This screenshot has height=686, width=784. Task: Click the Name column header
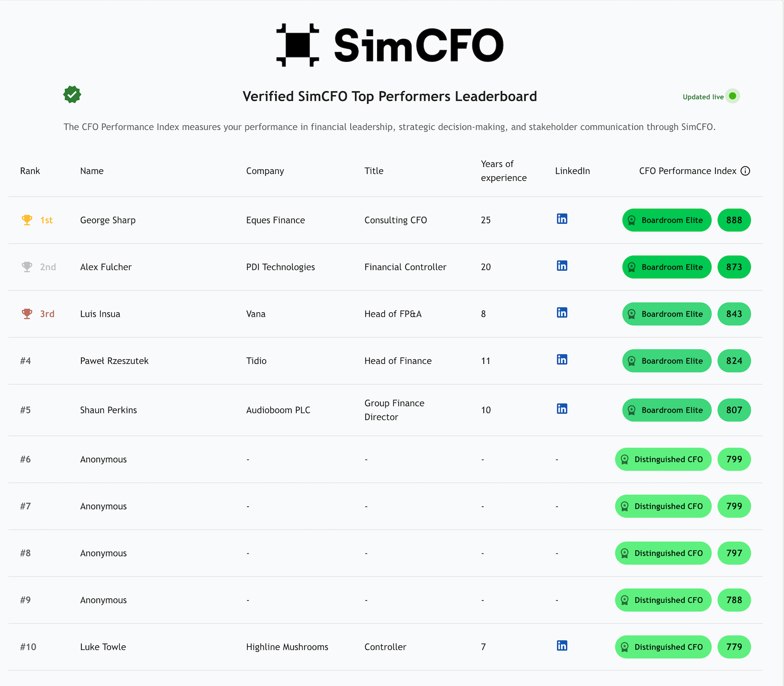point(92,171)
